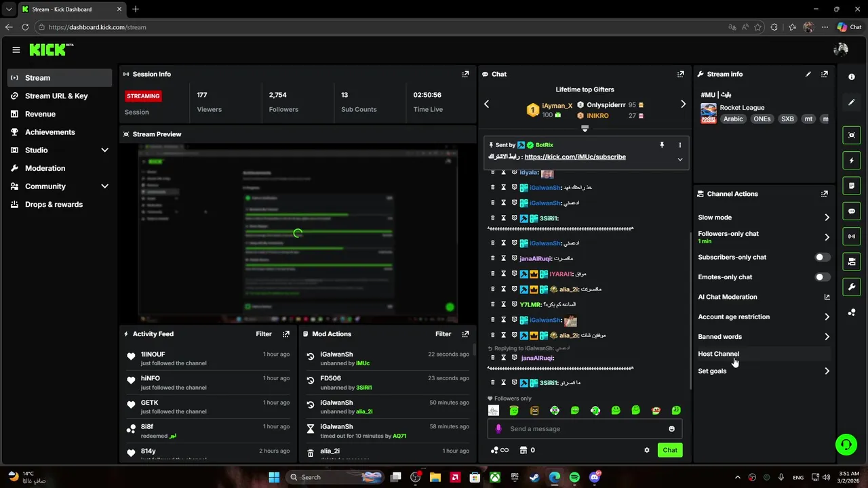Open Set goals options
The image size is (868, 488).
pyautogui.click(x=764, y=371)
